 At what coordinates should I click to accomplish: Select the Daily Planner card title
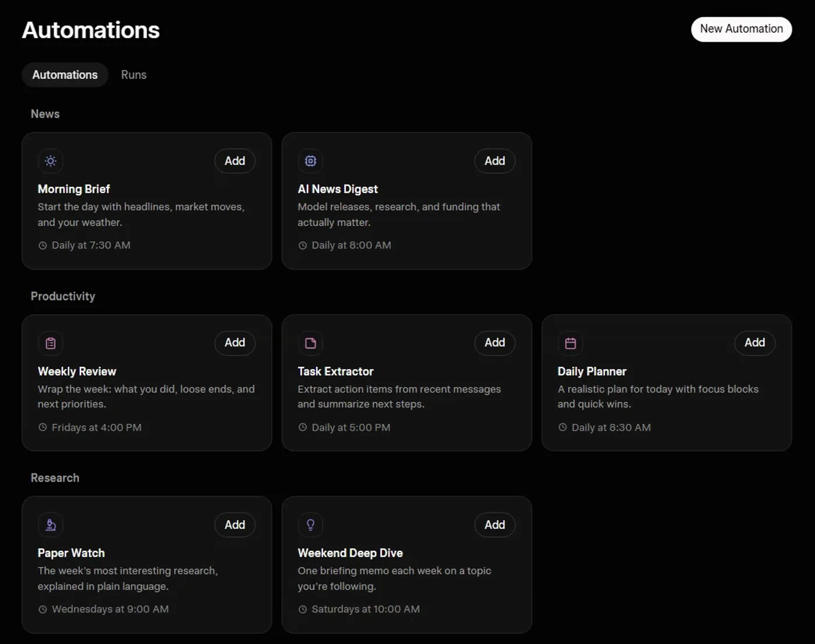[x=592, y=371]
